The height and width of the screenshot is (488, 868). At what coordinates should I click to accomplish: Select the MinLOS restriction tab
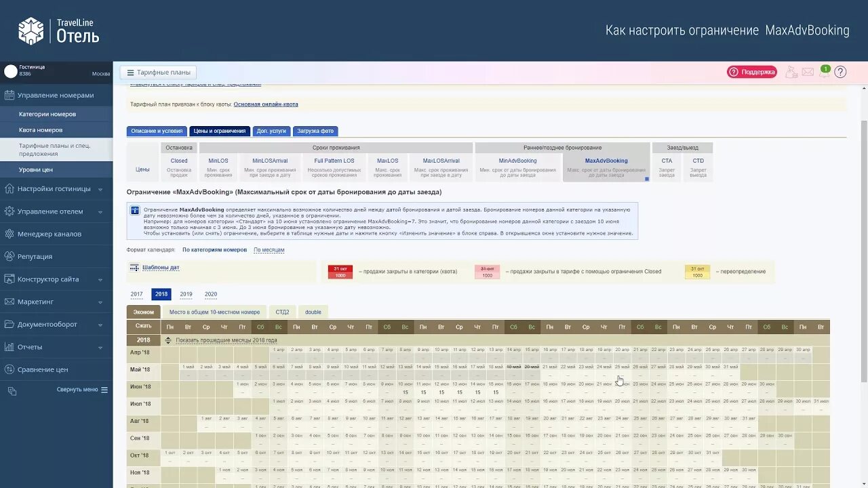[218, 167]
